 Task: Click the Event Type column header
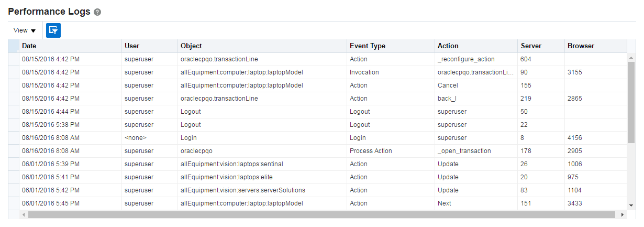[x=368, y=46]
